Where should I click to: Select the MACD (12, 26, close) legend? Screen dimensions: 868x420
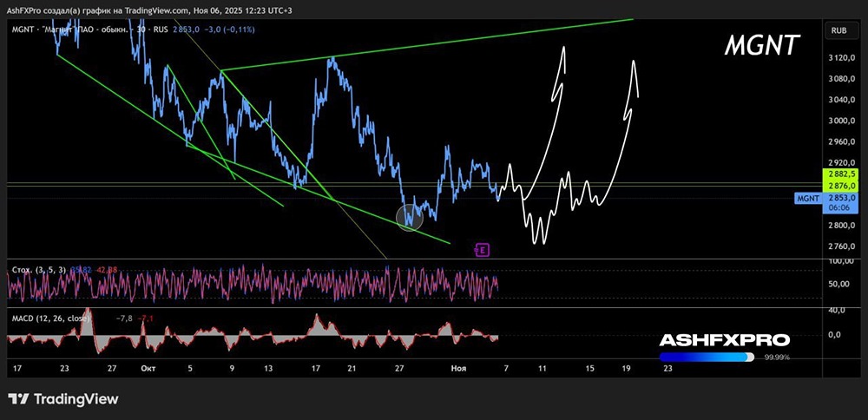pyautogui.click(x=50, y=318)
